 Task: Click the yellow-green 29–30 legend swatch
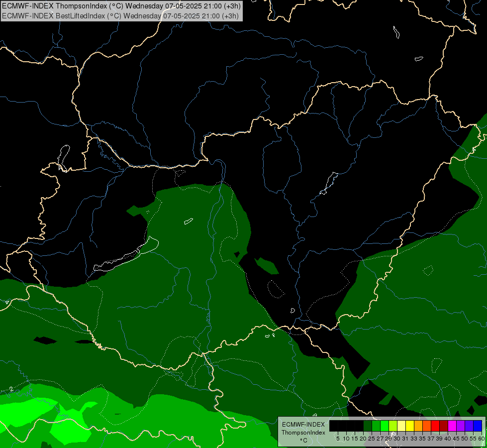tap(393, 426)
